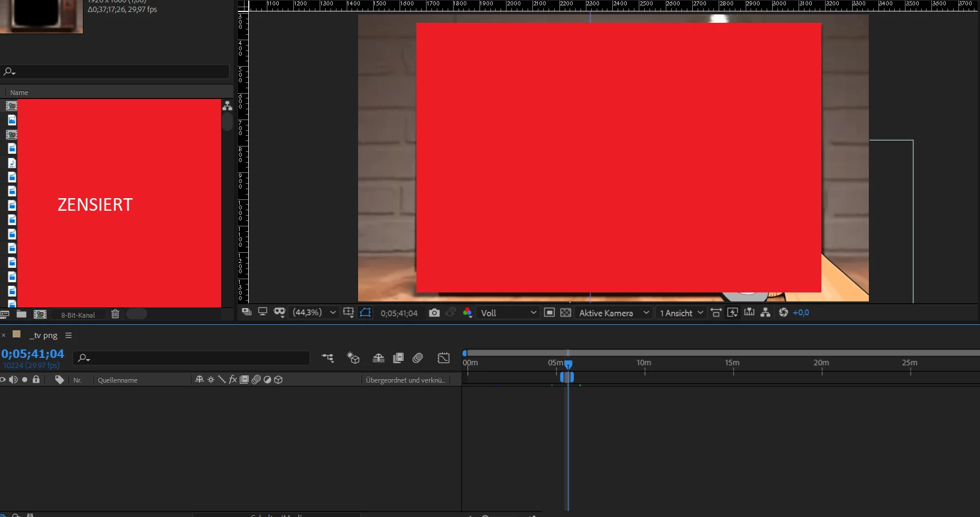The width and height of the screenshot is (980, 517).
Task: Click the composition mini-flowchart icon
Action: 327,358
